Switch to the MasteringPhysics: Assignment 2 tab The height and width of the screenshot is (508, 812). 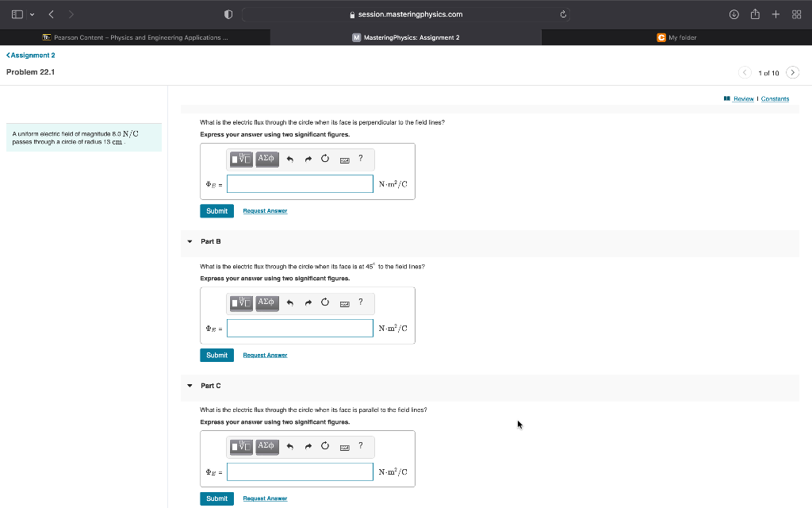[x=406, y=37]
